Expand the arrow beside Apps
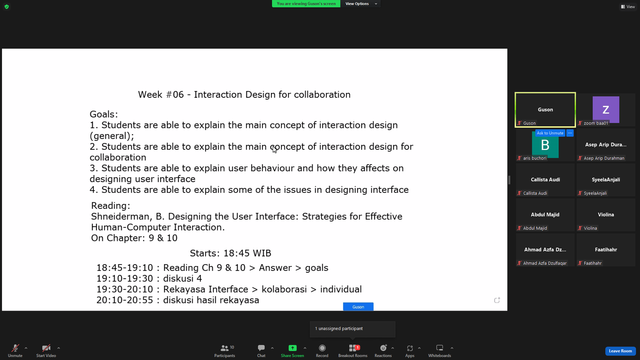Viewport: 640px width, 360px height. point(419,348)
